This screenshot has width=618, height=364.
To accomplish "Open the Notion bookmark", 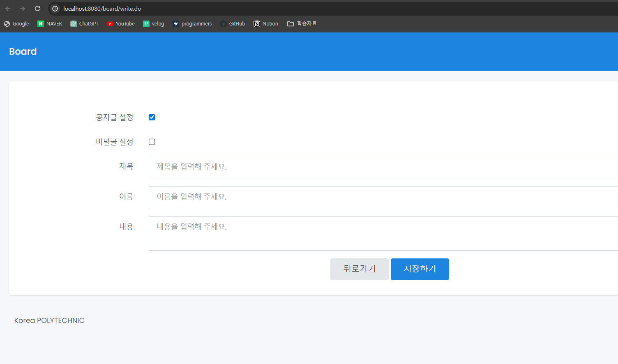I will [x=266, y=24].
